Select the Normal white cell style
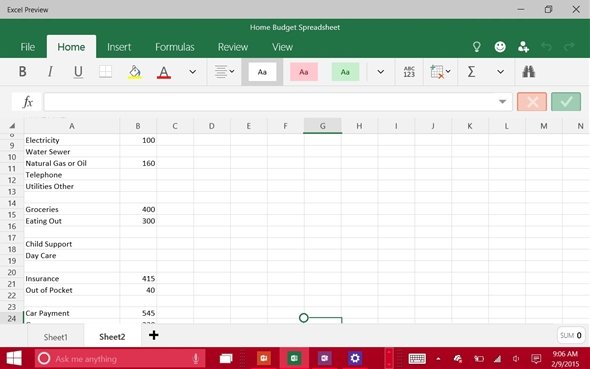The width and height of the screenshot is (590, 369). (x=262, y=72)
